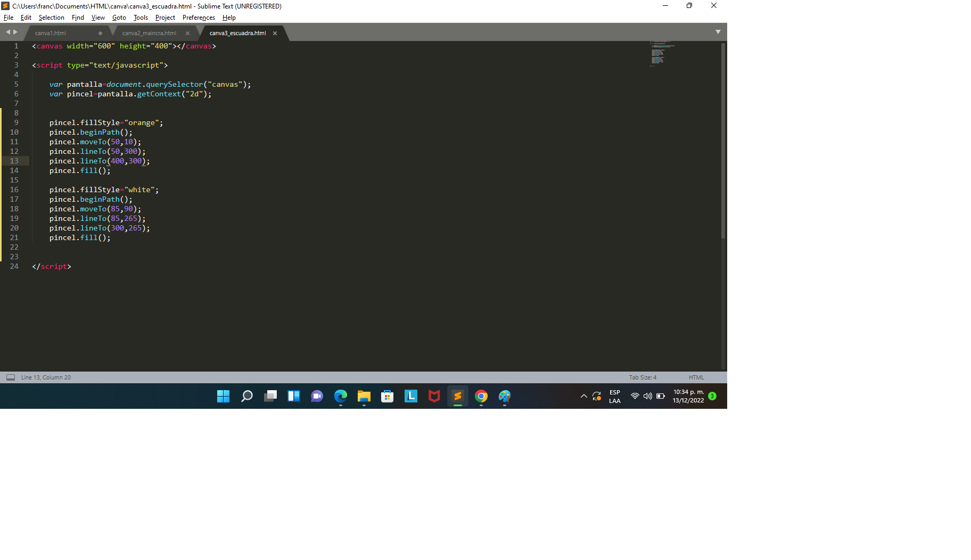The height and width of the screenshot is (560, 971).
Task: Go to previous tab with left arrow
Action: 8,32
